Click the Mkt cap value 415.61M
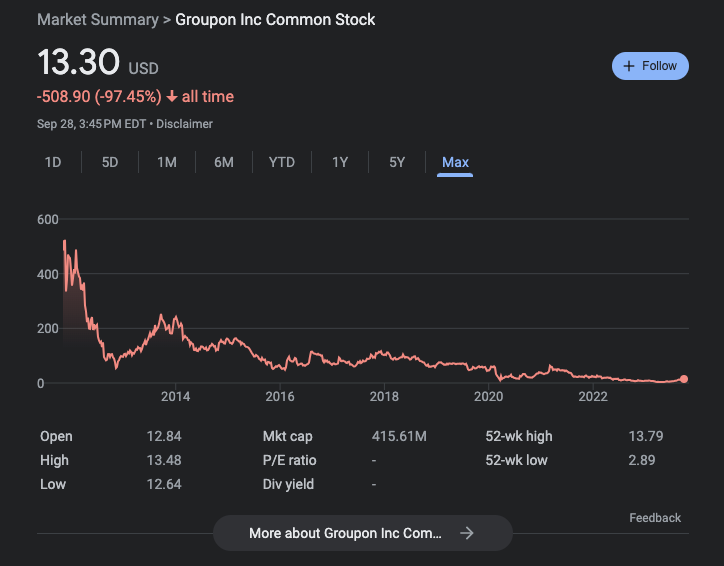724x566 pixels. tap(399, 436)
